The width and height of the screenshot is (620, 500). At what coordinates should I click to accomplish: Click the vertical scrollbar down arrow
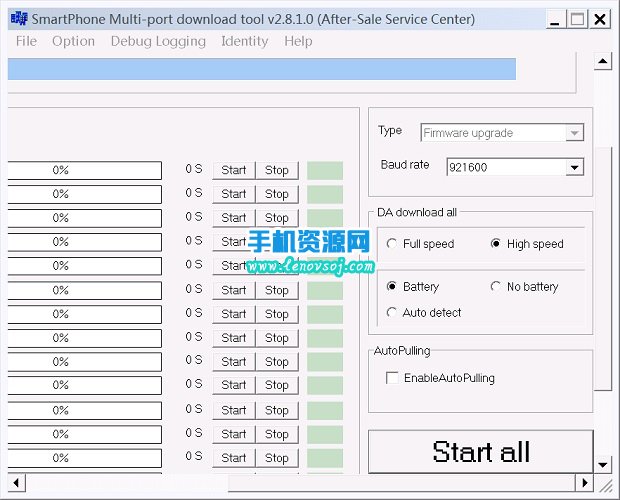point(603,464)
